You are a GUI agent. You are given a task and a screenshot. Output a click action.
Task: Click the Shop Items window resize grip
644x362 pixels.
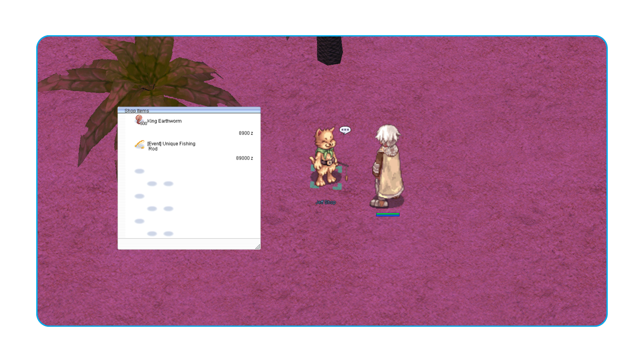[258, 247]
